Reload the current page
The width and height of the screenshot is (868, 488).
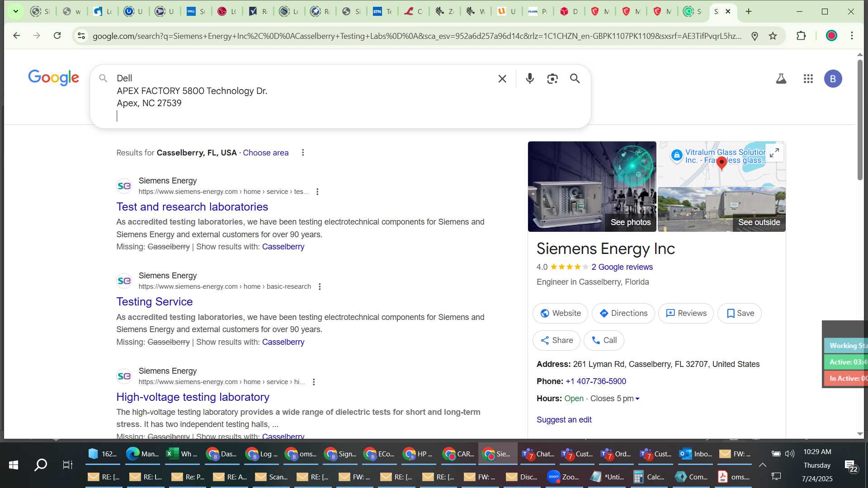pos(57,36)
